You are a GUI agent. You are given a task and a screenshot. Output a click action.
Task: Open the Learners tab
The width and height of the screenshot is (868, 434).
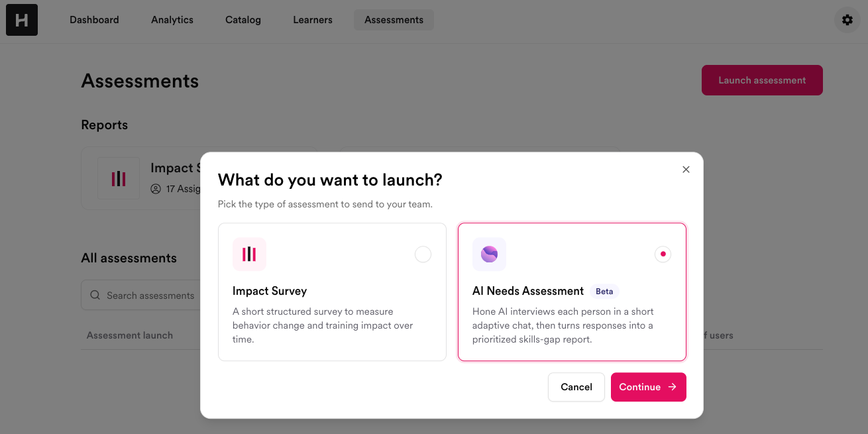pos(313,20)
